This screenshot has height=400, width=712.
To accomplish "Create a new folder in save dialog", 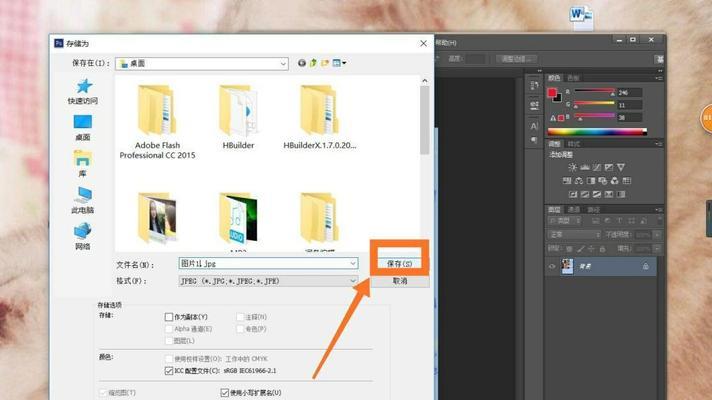I will pyautogui.click(x=325, y=63).
